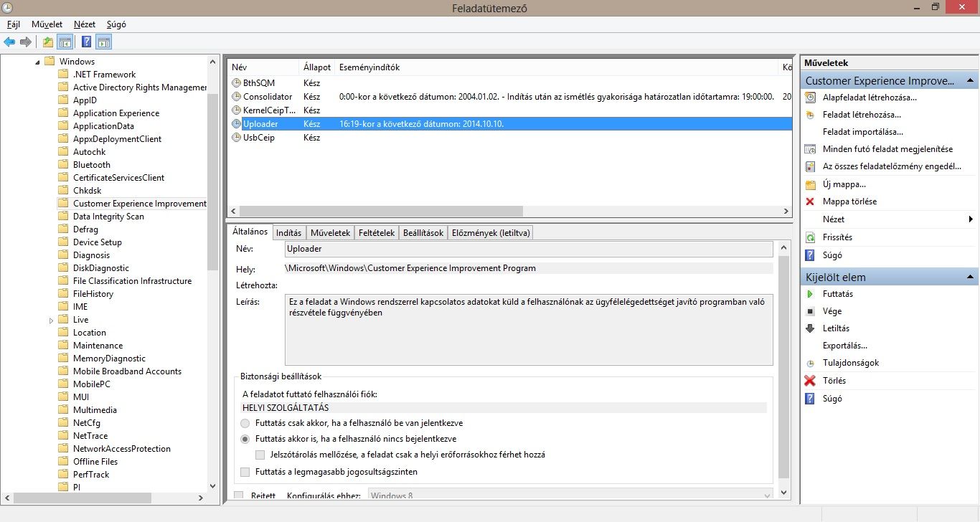Toggle the Rejtett checkbox
This screenshot has height=522, width=980.
click(239, 495)
